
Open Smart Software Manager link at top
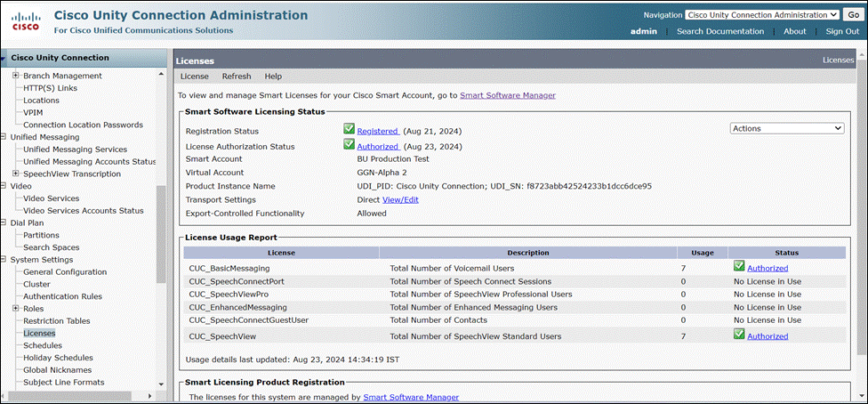click(508, 94)
